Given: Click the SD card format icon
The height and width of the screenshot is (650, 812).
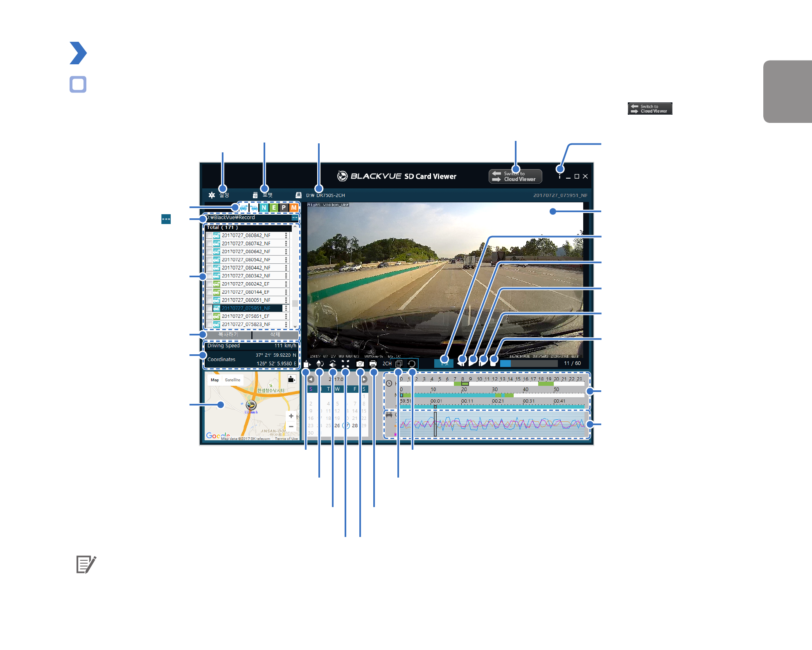Looking at the screenshot, I should point(255,195).
